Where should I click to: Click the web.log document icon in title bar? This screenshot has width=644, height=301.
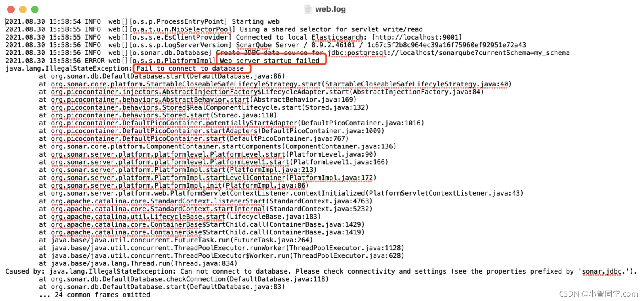click(x=308, y=9)
